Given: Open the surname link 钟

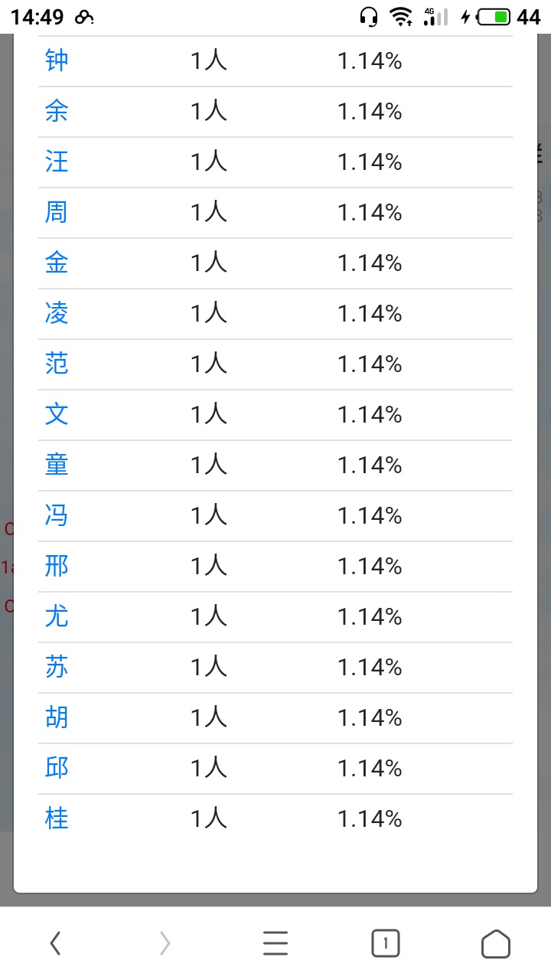Looking at the screenshot, I should pyautogui.click(x=57, y=60).
